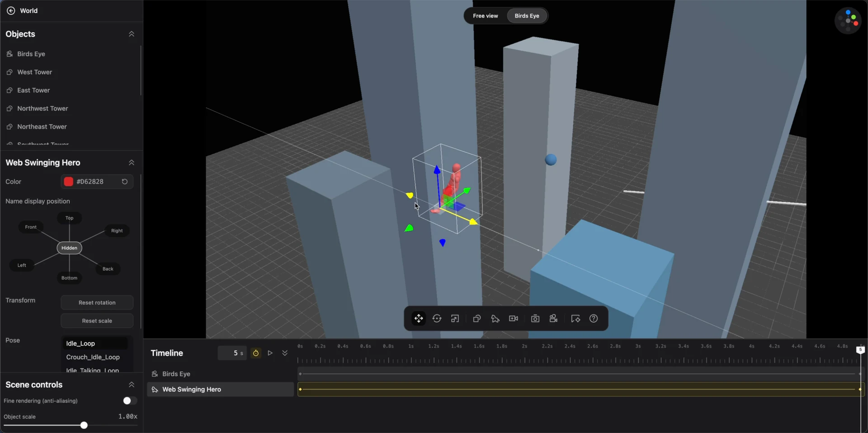Set name display position to Right
Image resolution: width=868 pixels, height=433 pixels.
pos(117,231)
